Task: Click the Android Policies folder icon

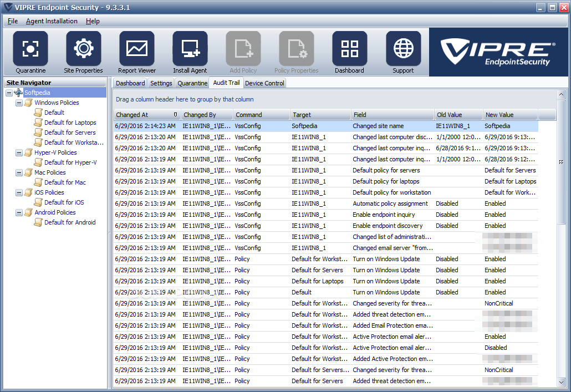Action: click(28, 212)
